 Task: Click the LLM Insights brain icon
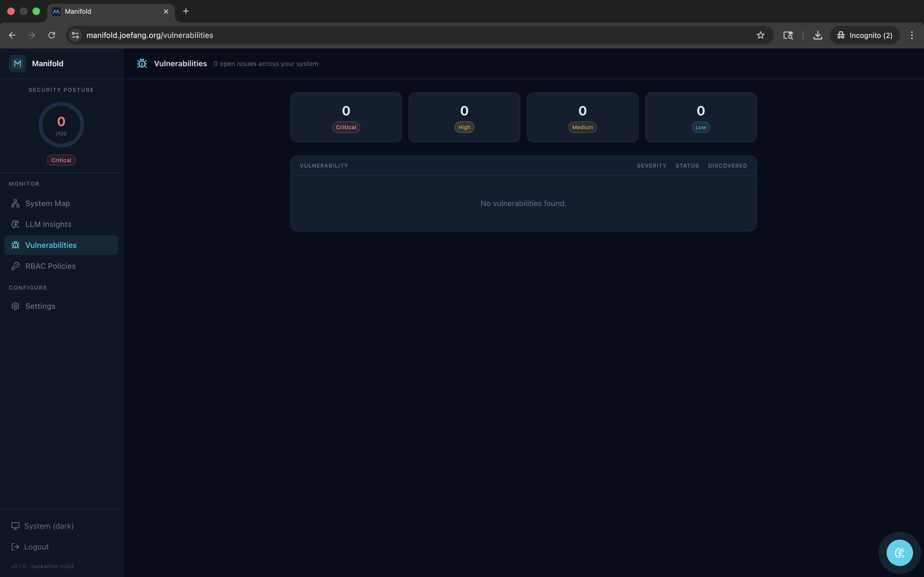click(x=15, y=224)
